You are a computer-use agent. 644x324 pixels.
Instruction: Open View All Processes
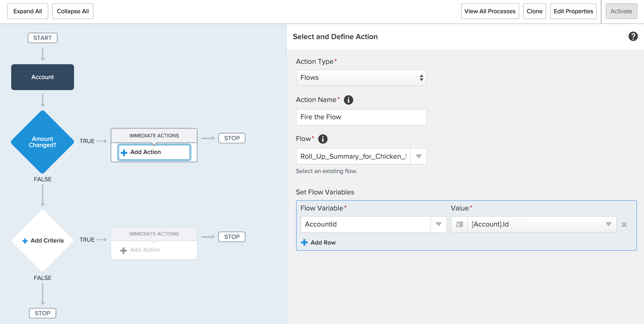pyautogui.click(x=490, y=12)
